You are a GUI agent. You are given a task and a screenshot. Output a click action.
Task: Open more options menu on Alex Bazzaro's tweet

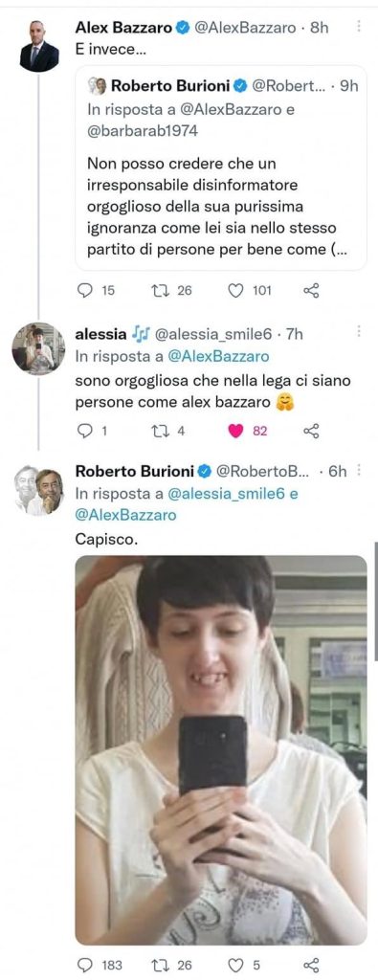click(x=359, y=26)
